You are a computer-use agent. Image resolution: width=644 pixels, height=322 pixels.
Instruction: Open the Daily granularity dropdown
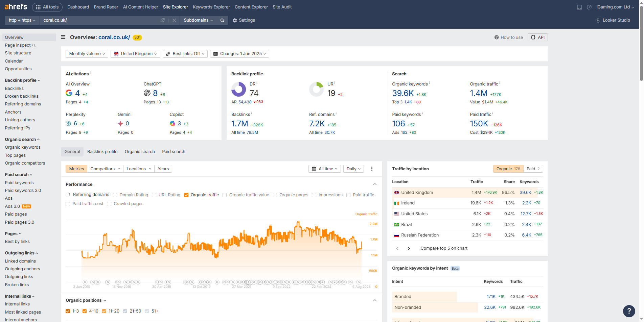click(353, 169)
